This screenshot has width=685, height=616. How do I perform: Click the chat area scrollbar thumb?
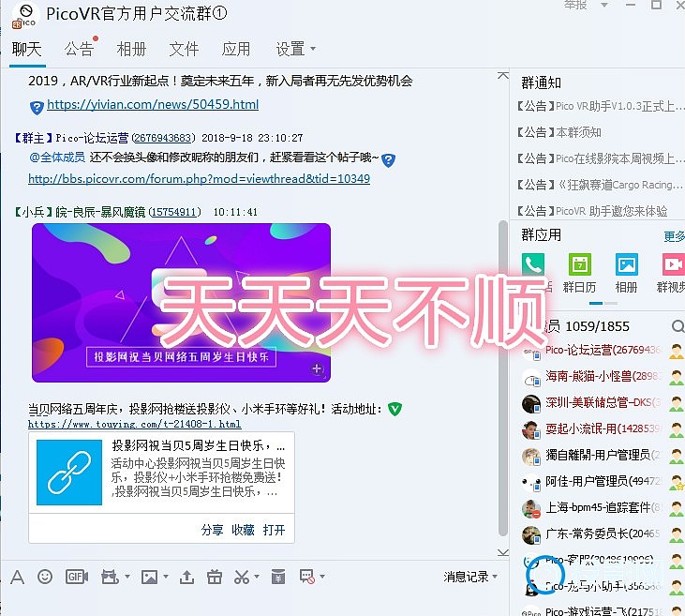tap(503, 378)
